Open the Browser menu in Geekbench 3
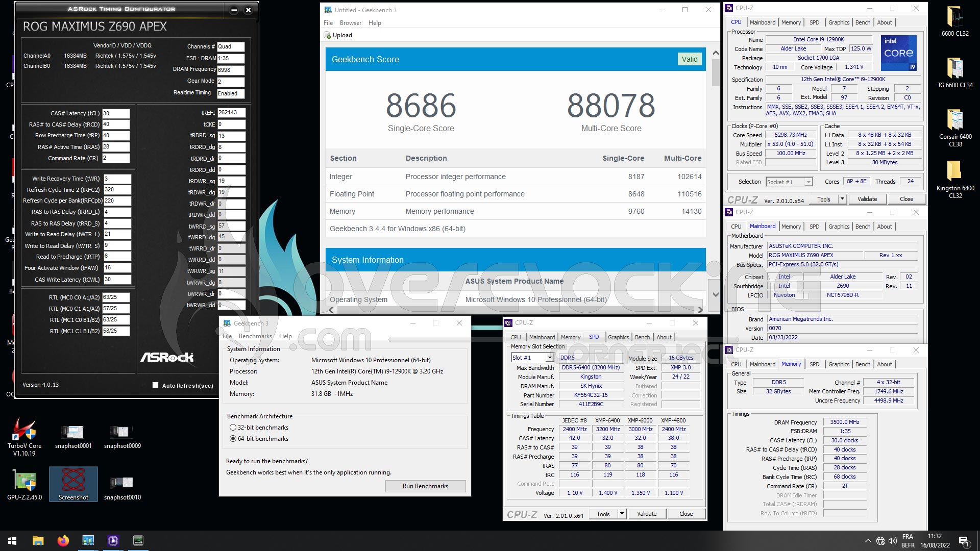 (351, 23)
